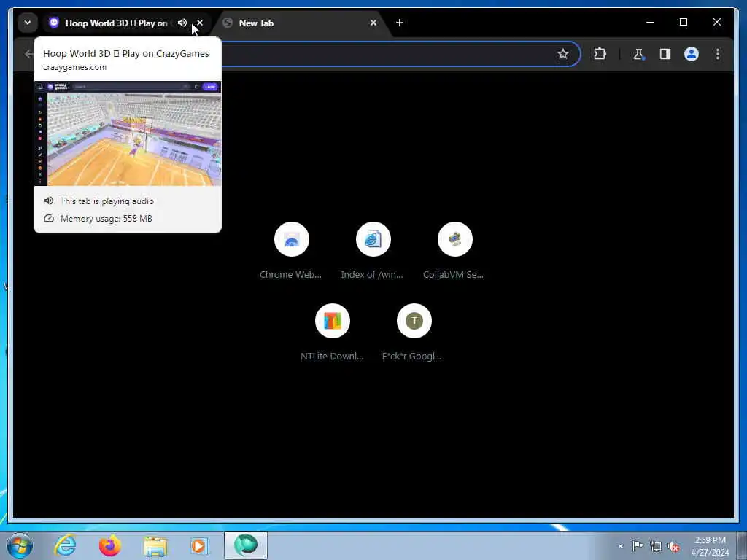Close the Hoop World 3D tab
Screen dimensions: 747x560
pos(200,23)
